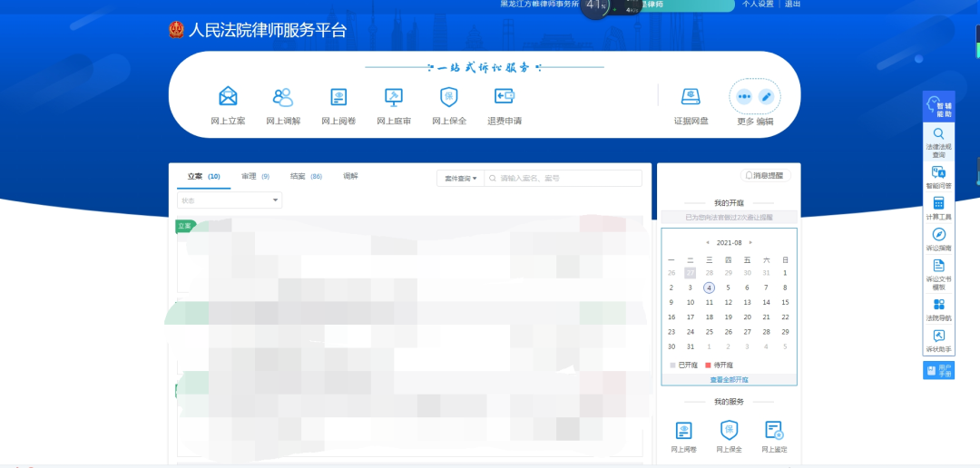Click 查看全部开庭 link
The height and width of the screenshot is (468, 980).
(729, 380)
